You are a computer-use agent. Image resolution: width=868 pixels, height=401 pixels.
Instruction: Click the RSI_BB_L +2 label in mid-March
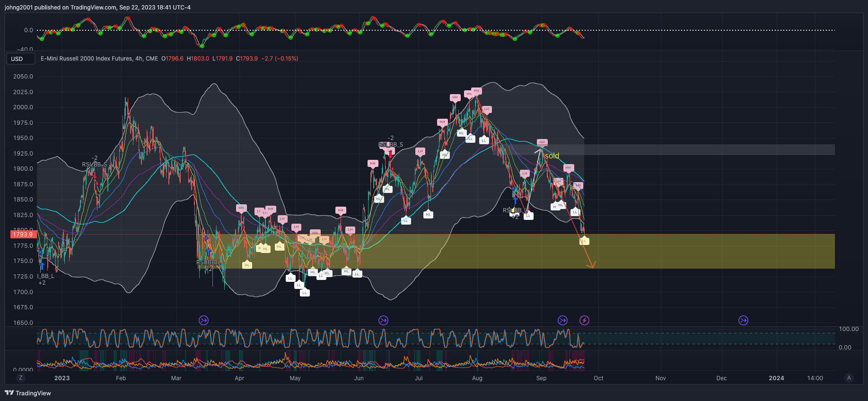point(209,265)
